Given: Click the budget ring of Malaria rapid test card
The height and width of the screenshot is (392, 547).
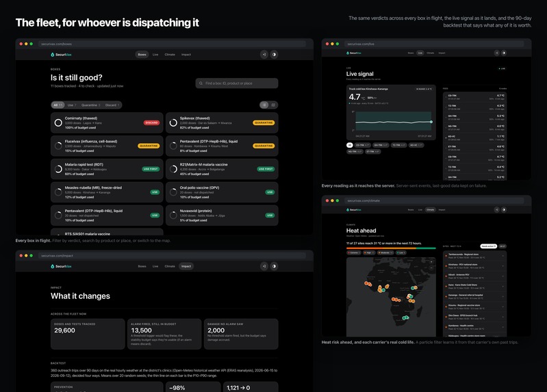Looking at the screenshot, I should pos(58,169).
